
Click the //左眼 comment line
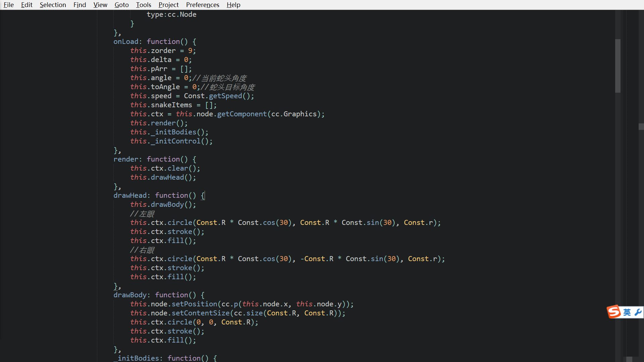[142, 214]
